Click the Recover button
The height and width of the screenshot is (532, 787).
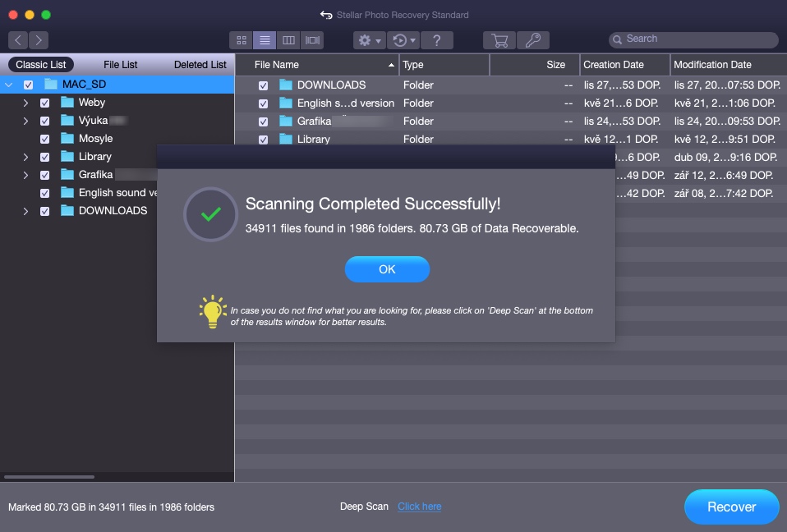tap(731, 507)
